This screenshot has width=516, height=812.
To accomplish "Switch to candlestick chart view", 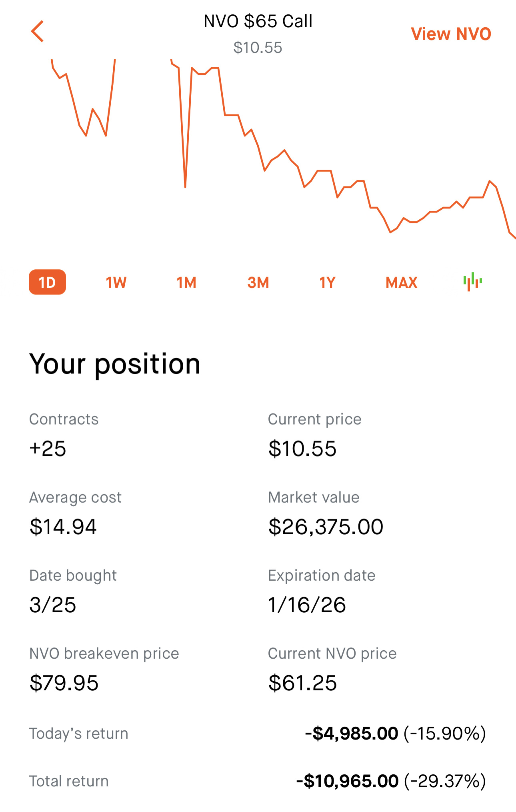I will [x=472, y=282].
